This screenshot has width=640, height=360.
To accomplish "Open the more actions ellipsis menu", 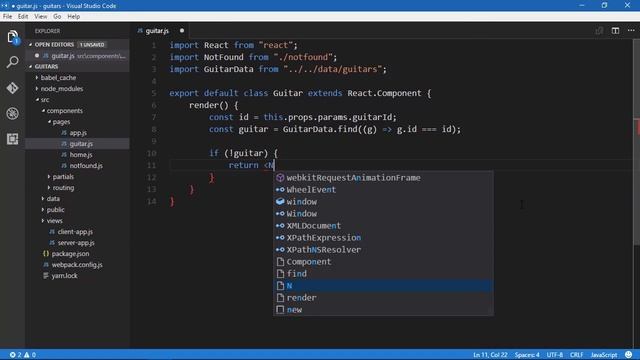I will [x=631, y=31].
